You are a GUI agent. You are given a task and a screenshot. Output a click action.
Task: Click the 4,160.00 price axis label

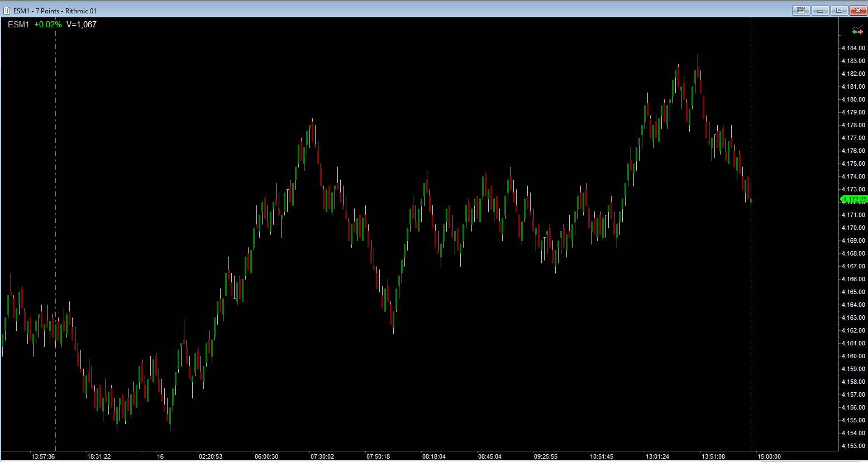point(853,356)
